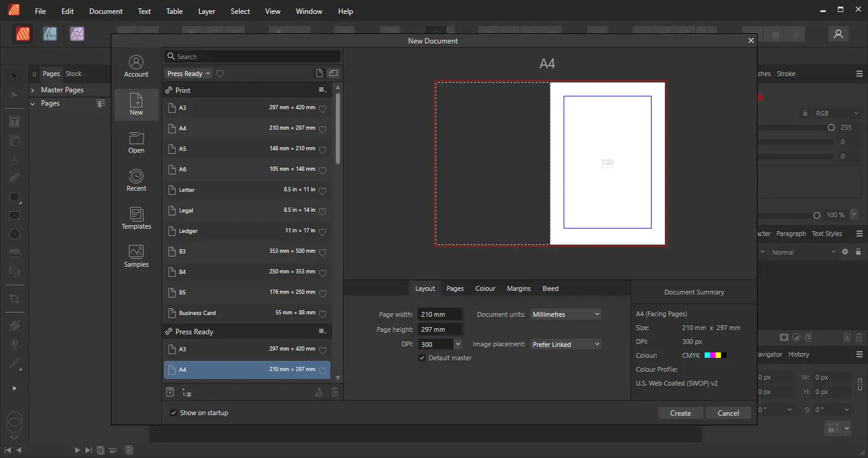Click the preset Search field
Image resolution: width=868 pixels, height=458 pixels.
(x=253, y=57)
